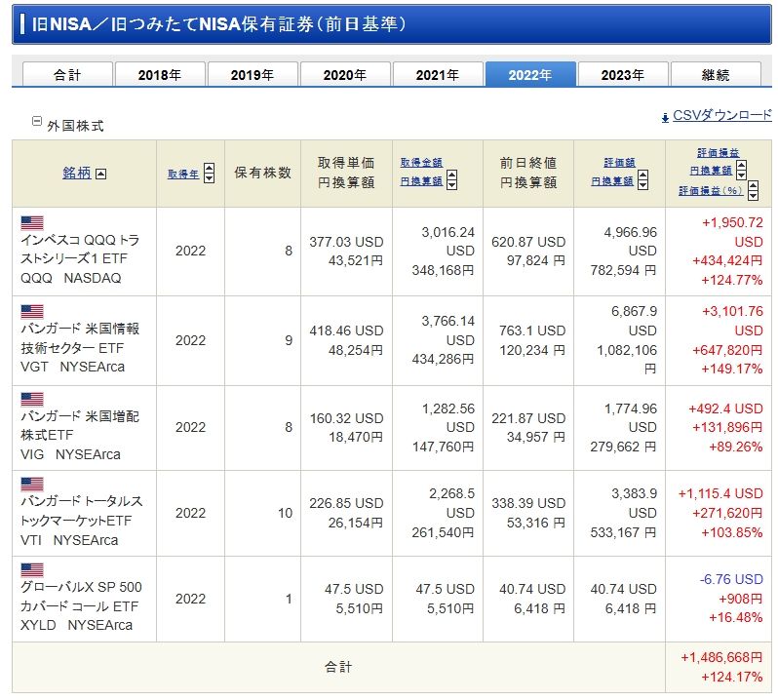Viewport: 778px width, 700px height.
Task: Open the 2023年 tab
Action: 623,75
